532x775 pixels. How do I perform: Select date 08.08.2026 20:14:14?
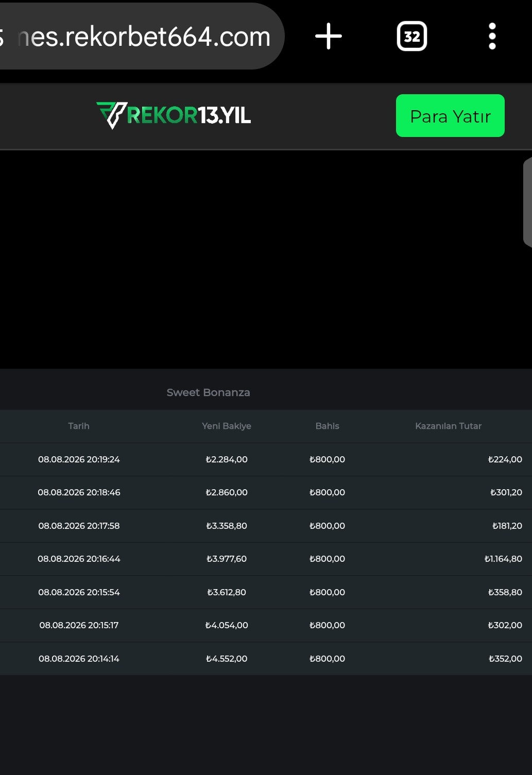pos(79,659)
